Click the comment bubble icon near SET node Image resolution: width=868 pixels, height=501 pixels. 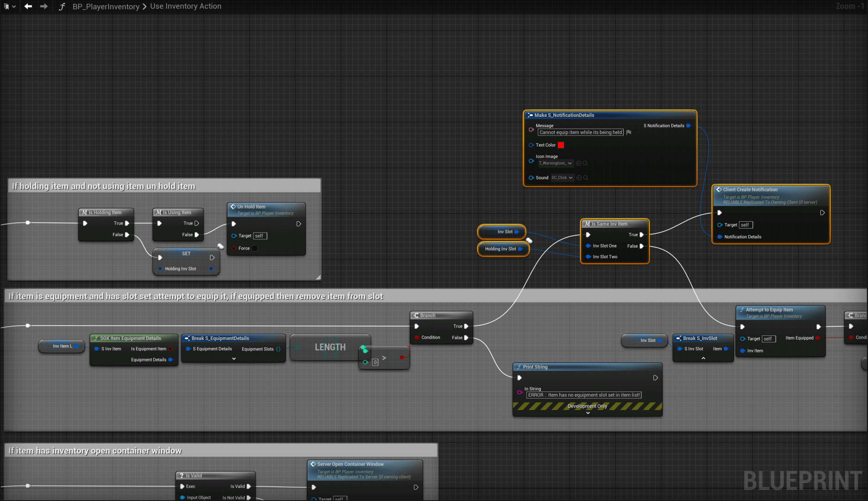[x=221, y=246]
